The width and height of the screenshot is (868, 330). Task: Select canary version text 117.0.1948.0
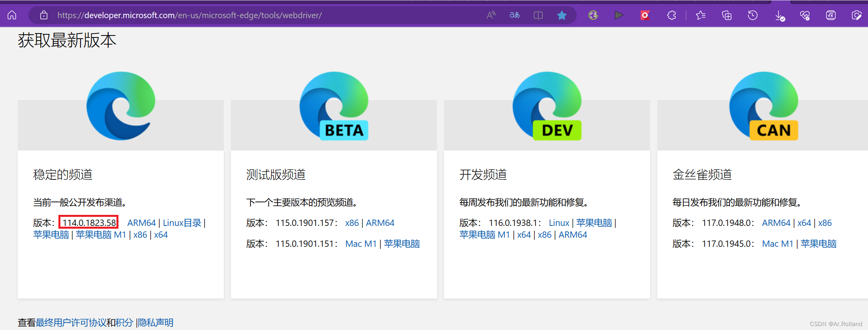click(x=727, y=223)
